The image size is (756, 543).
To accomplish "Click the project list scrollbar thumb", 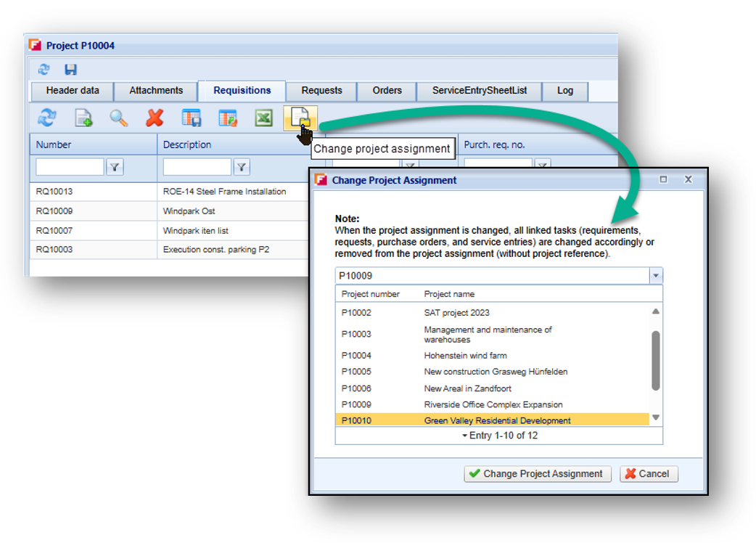I will (x=656, y=360).
